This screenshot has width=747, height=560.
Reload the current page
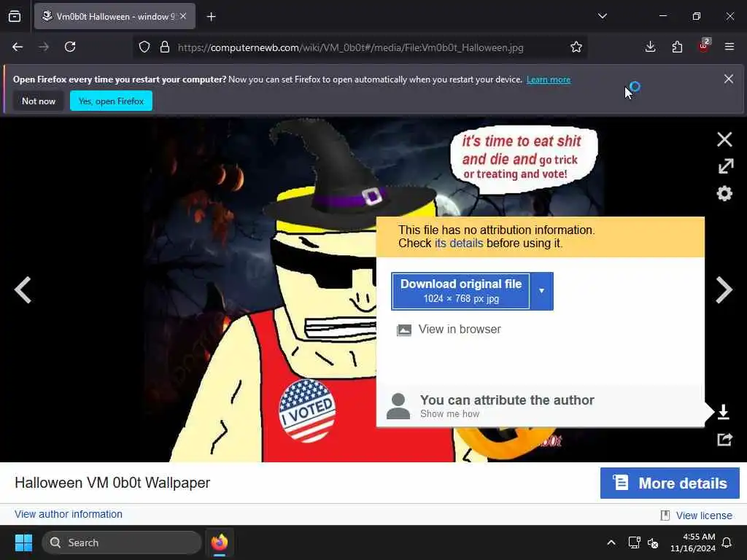70,47
